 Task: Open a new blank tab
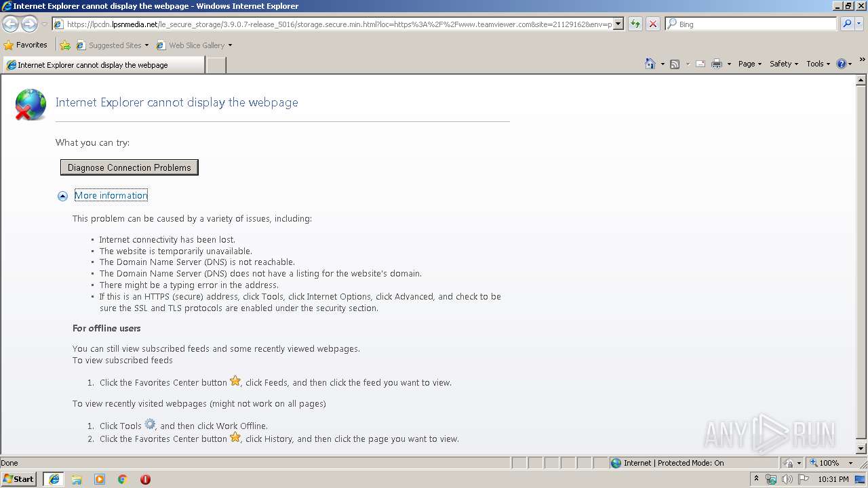point(216,65)
